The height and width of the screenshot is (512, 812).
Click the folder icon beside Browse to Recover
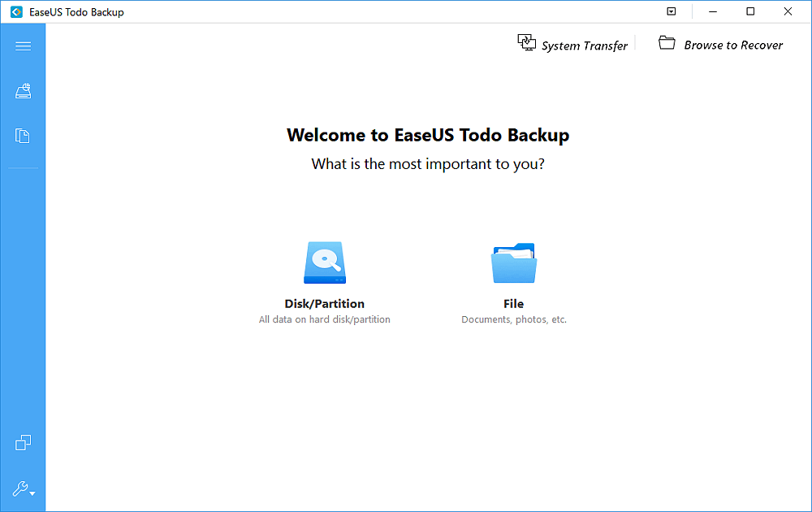point(667,42)
